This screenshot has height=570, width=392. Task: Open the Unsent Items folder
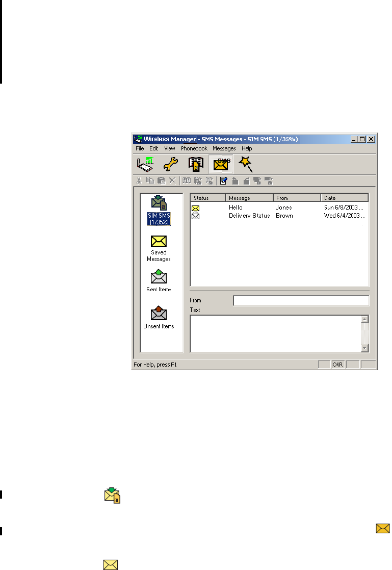pos(159,318)
